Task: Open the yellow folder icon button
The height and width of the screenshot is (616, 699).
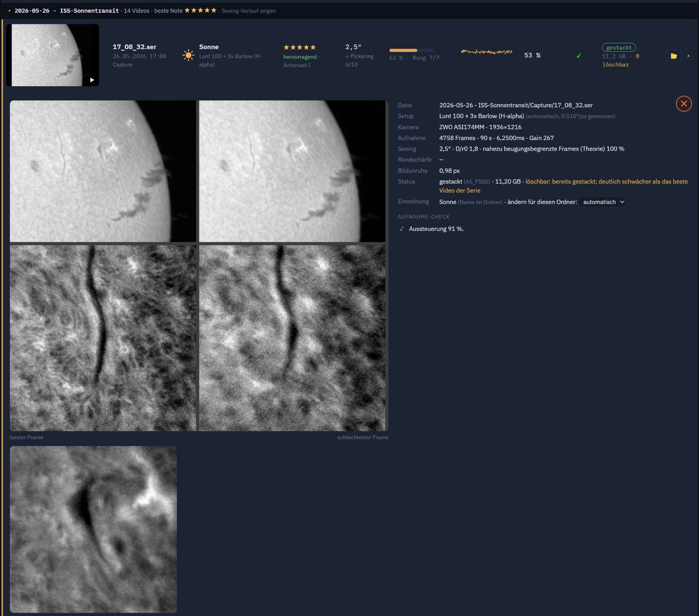Action: [x=674, y=56]
